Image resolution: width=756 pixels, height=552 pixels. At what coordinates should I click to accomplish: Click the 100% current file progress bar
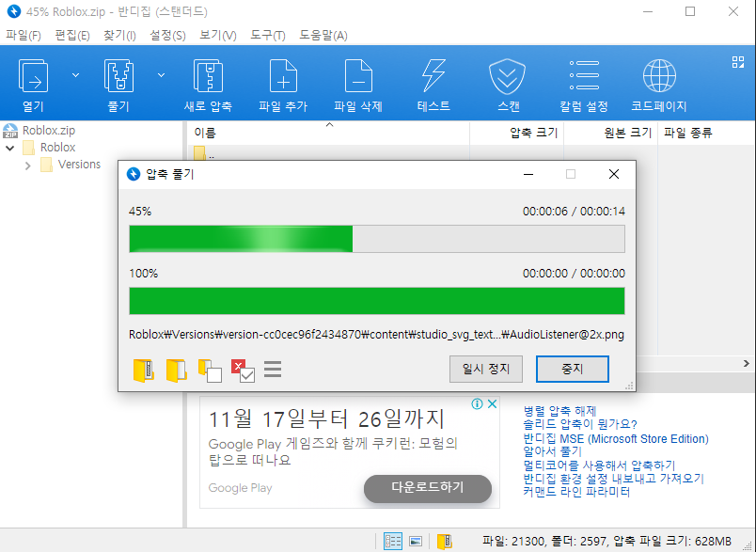click(377, 301)
